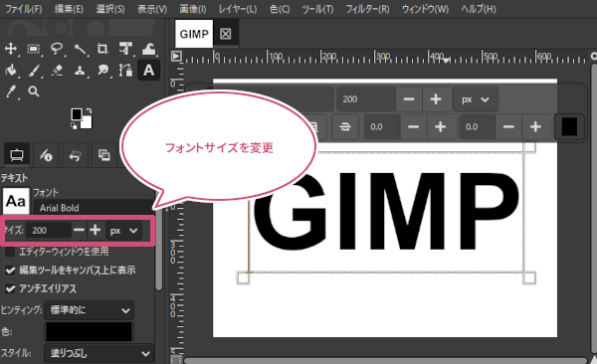Screen dimensions: 597x364
Task: Select the Bucket Fill tool
Action: tap(11, 70)
